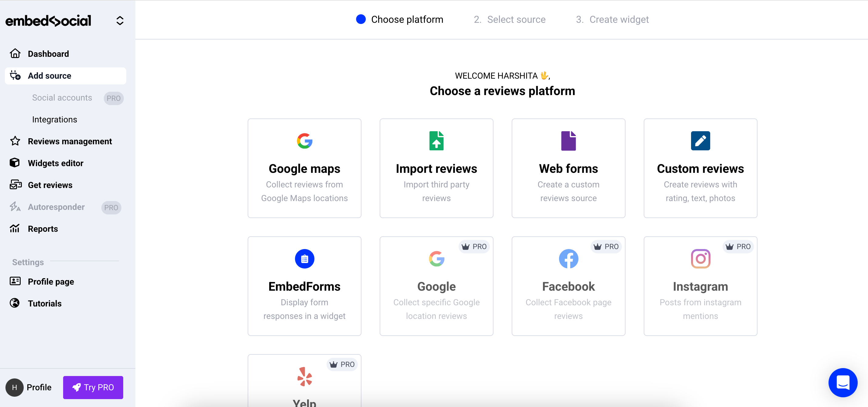This screenshot has width=868, height=407.
Task: Collapse the sidebar with the chevron toggle
Action: 120,20
